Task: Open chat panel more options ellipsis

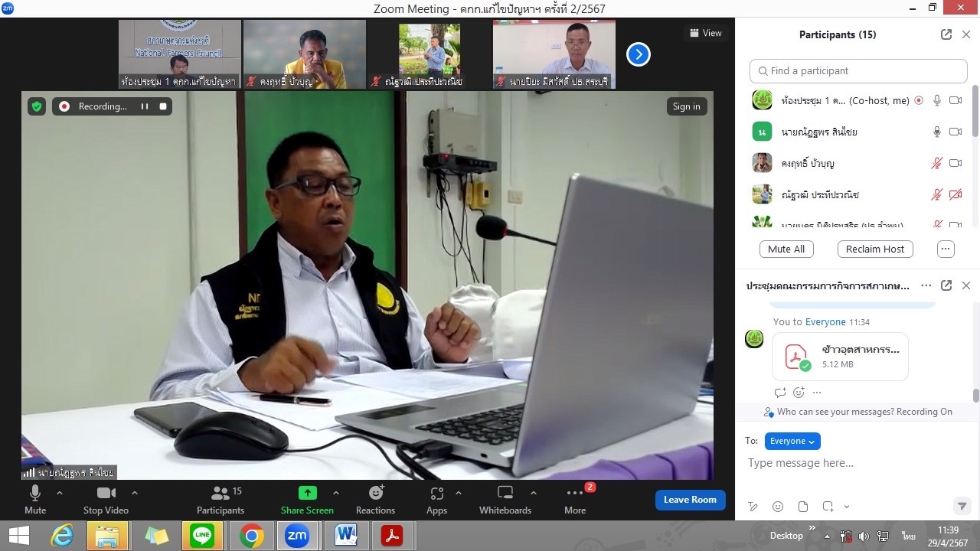Action: pyautogui.click(x=926, y=285)
